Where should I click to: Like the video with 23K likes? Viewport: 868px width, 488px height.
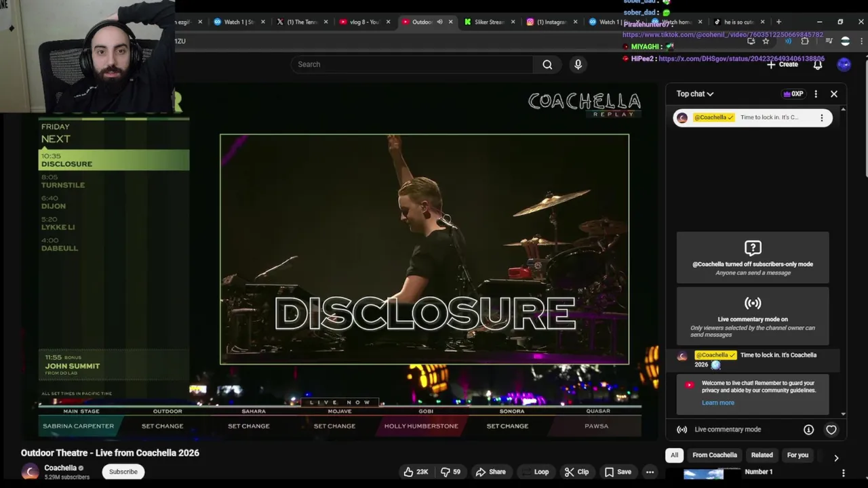[416, 472]
